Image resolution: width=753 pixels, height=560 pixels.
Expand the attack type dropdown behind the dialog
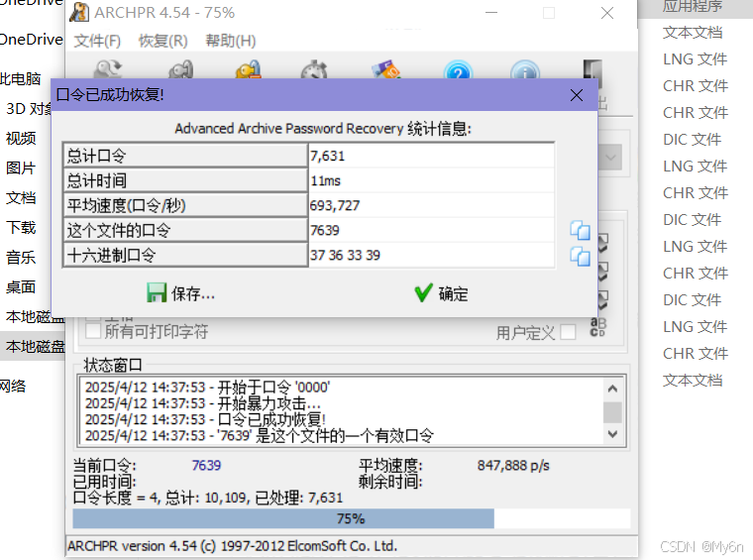[610, 158]
